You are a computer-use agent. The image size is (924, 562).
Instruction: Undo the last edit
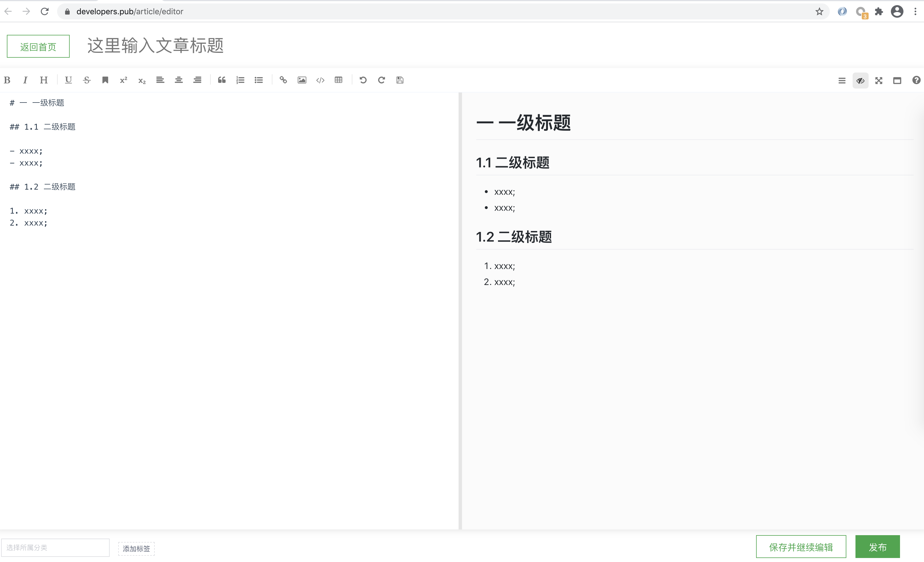coord(363,80)
